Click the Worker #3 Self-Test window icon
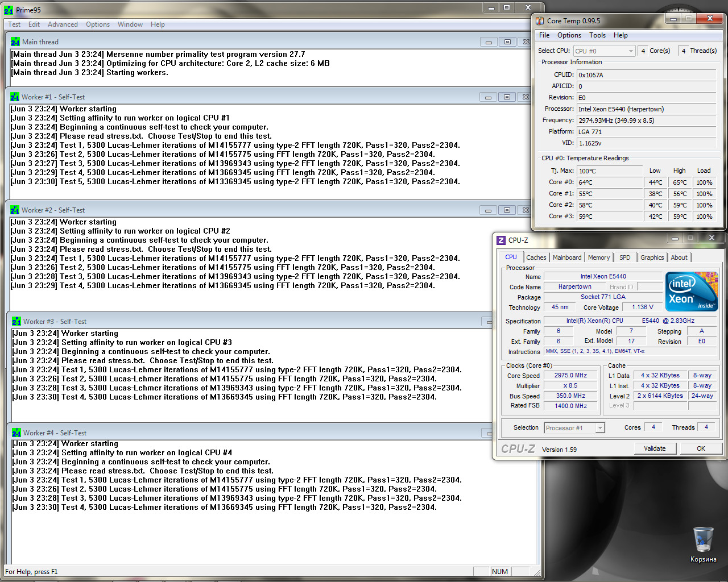Viewport: 728px width, 582px height. coord(16,322)
